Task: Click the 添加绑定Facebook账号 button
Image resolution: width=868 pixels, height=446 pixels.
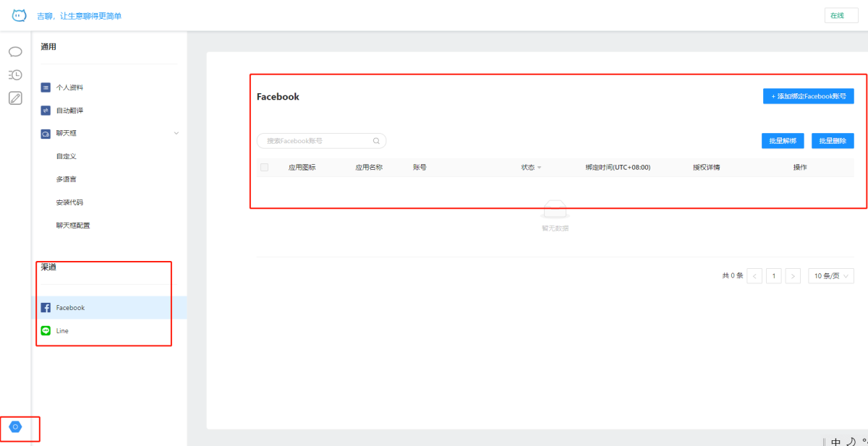Action: tap(808, 96)
